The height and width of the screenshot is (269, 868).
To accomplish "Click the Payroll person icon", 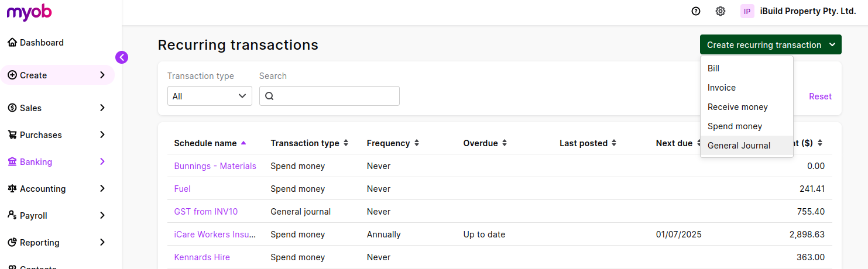I will tap(12, 216).
